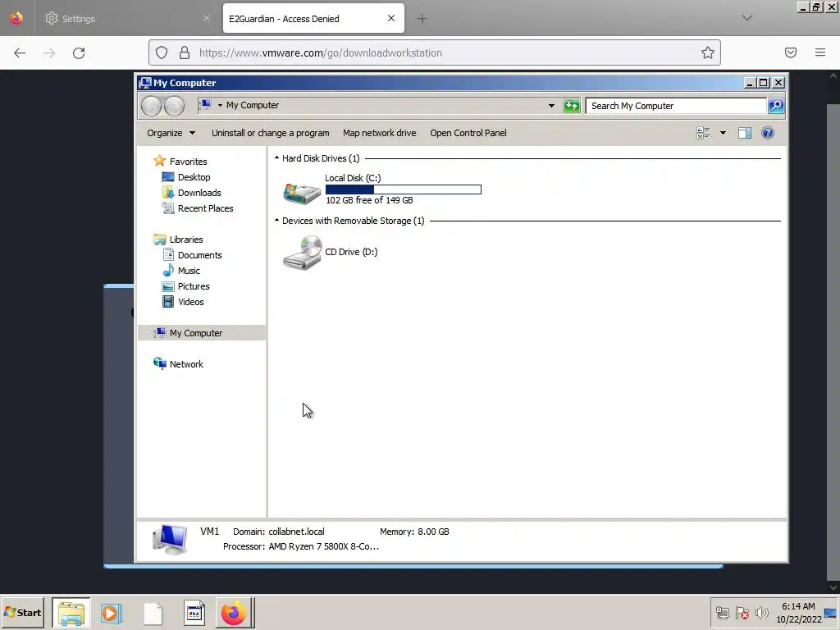Open Windows Explorer from taskbar
840x630 pixels.
tap(71, 612)
